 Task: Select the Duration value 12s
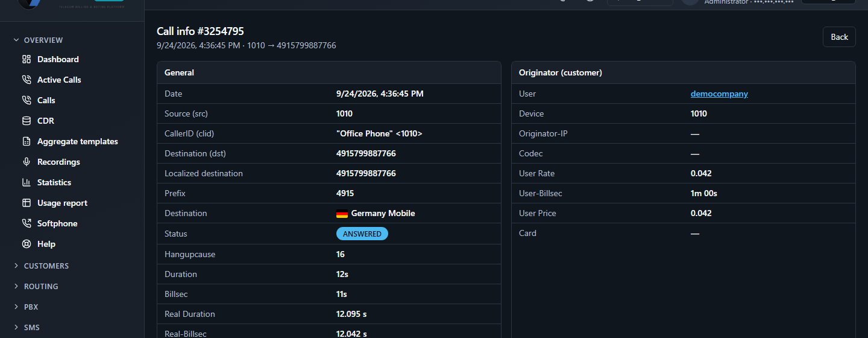[x=342, y=274]
